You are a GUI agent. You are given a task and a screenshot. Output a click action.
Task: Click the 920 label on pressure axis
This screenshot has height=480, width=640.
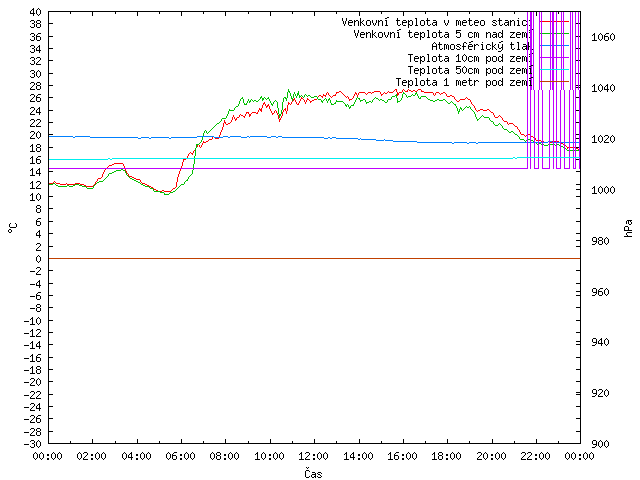point(600,393)
